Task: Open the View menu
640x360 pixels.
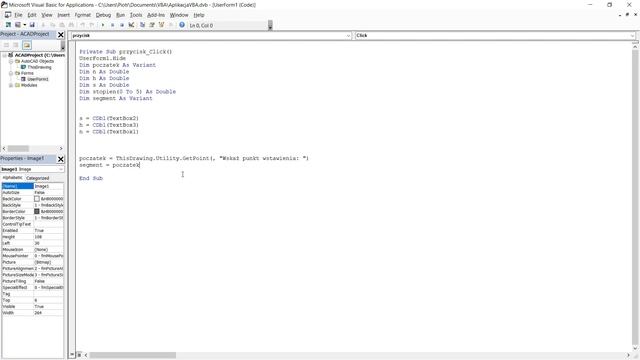Action: point(47,15)
